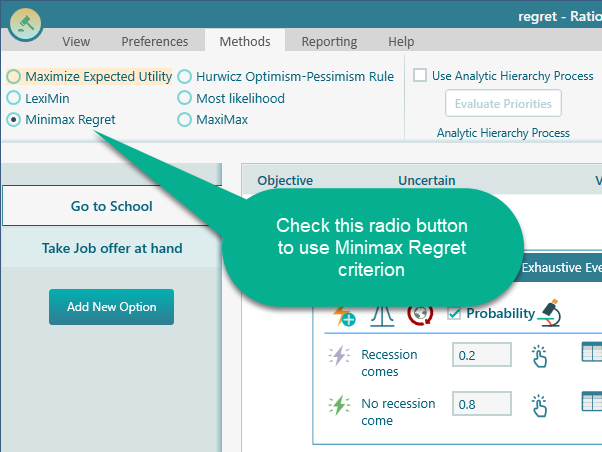Select the MaxiMax method

[185, 120]
